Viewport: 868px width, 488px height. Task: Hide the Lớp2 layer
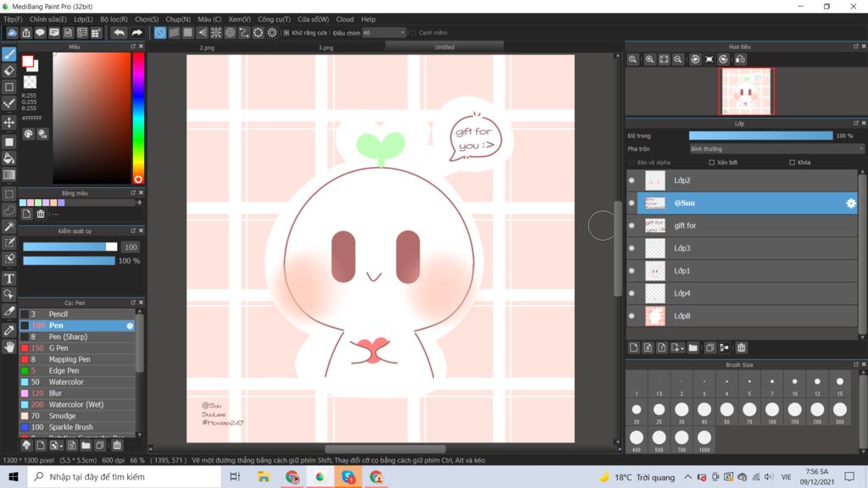point(632,180)
